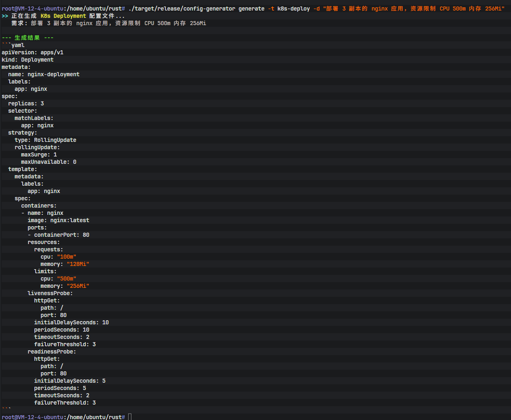Click the 'matchLabels:' line
Screen dimensions: 511x420
(34, 118)
